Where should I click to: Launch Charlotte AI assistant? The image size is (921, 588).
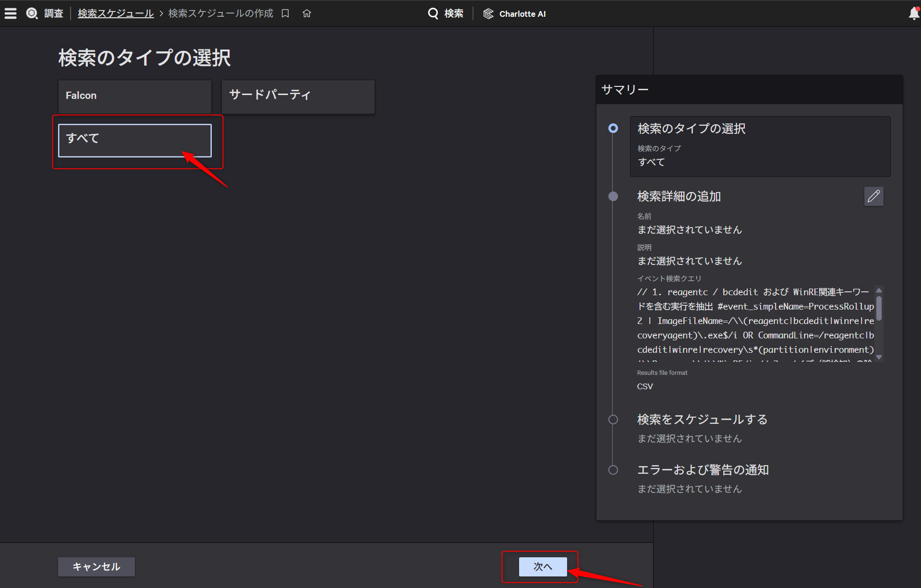[x=514, y=13]
